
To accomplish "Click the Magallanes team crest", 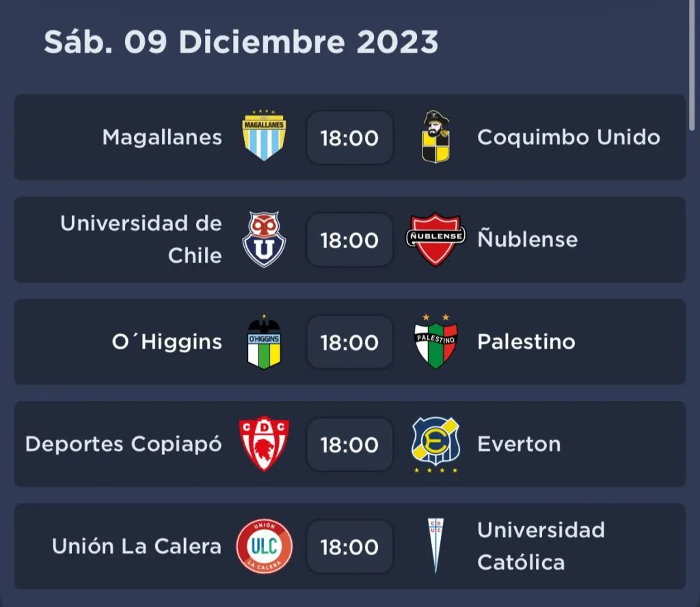I will (x=265, y=137).
